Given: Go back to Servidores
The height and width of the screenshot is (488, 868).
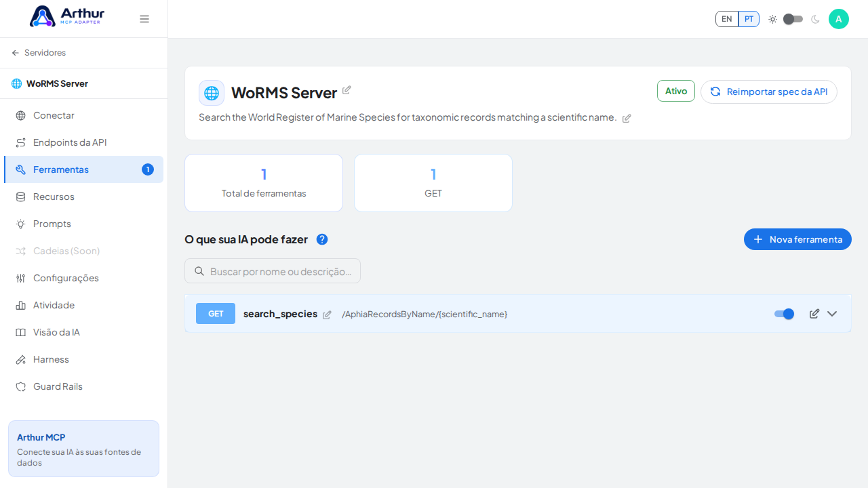Looking at the screenshot, I should [39, 53].
